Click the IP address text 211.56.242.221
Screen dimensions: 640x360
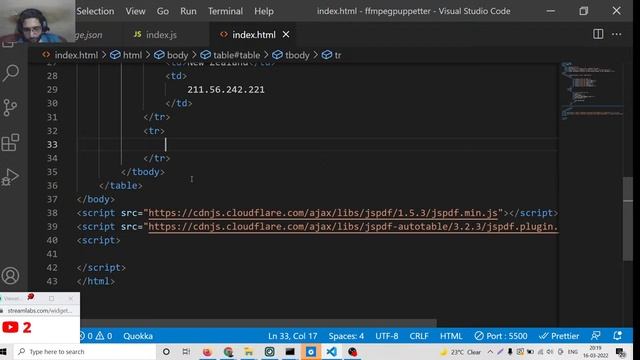(226, 90)
